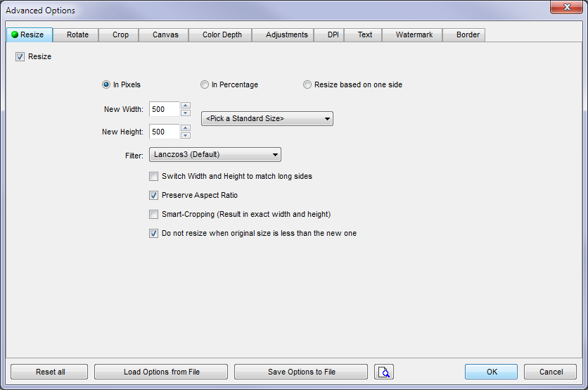Click New Width increment arrow
The width and height of the screenshot is (588, 390).
[186, 106]
